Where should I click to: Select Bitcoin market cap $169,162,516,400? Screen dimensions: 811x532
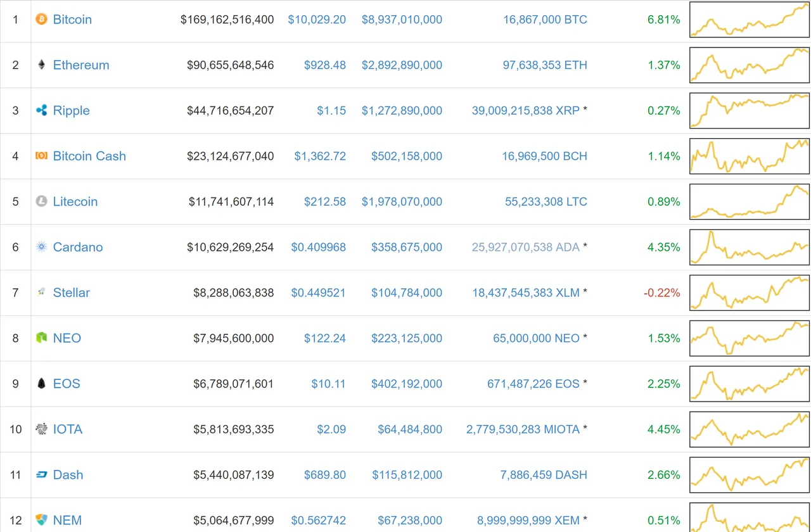tap(227, 20)
